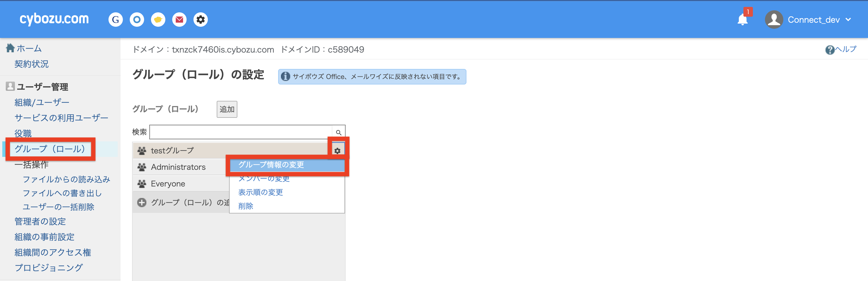Select the Everyone group row
The image size is (868, 281).
point(181,184)
